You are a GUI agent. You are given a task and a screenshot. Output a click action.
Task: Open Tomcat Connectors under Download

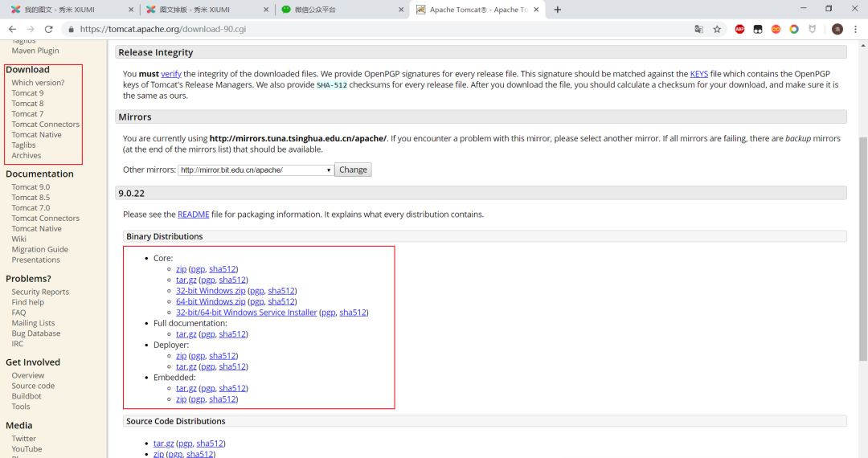point(45,125)
